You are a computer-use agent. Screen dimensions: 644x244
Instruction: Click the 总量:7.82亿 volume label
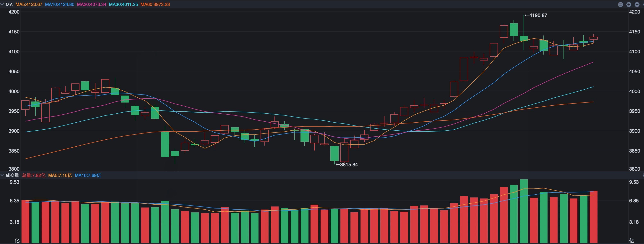34,176
